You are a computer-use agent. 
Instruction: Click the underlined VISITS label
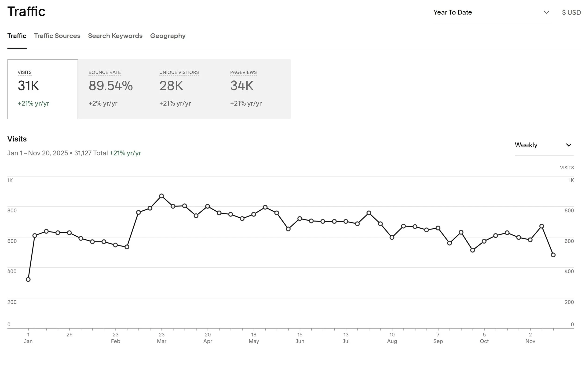tap(25, 72)
